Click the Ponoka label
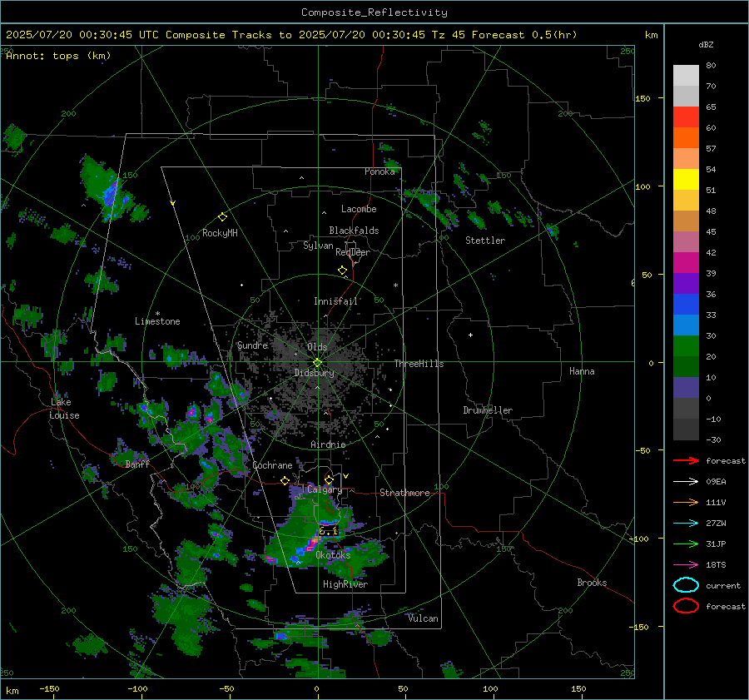 (x=379, y=171)
